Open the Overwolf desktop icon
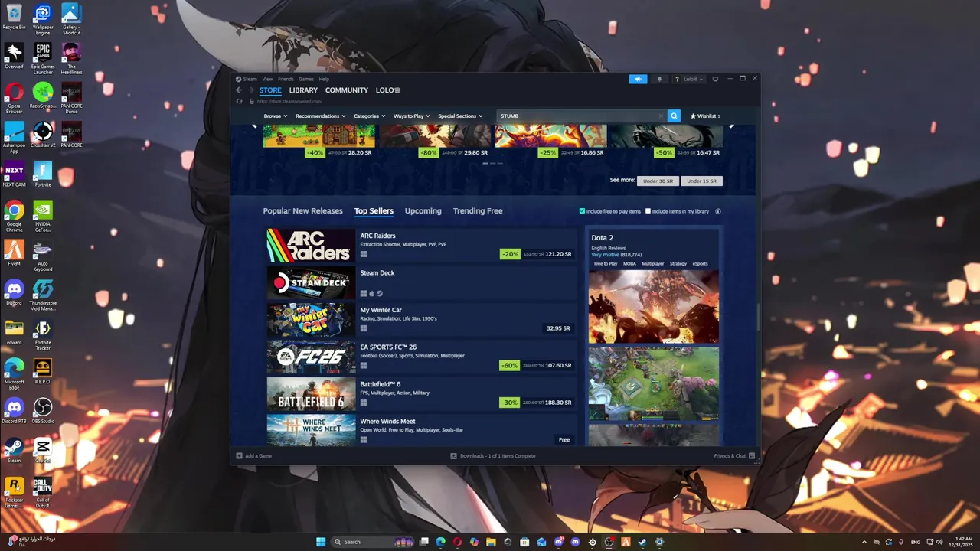The width and height of the screenshot is (980, 551). pos(14,56)
